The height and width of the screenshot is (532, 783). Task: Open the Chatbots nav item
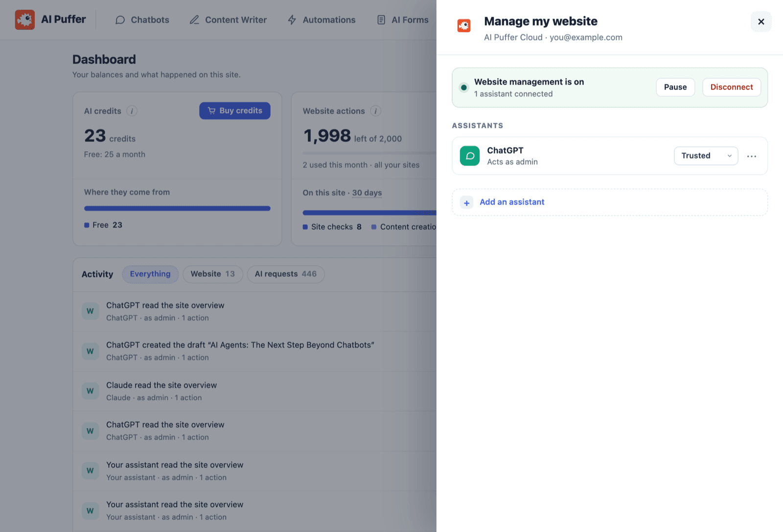tap(142, 20)
